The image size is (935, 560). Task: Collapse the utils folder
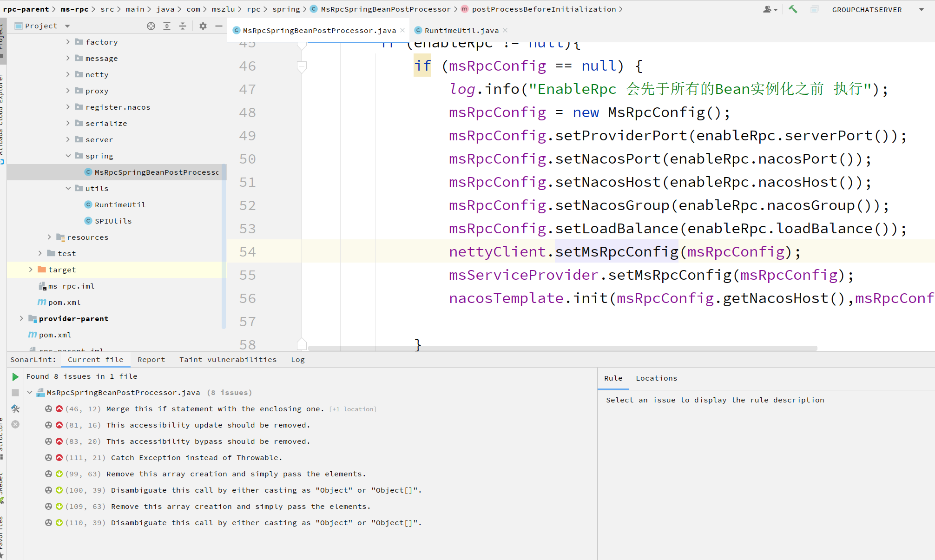(68, 188)
